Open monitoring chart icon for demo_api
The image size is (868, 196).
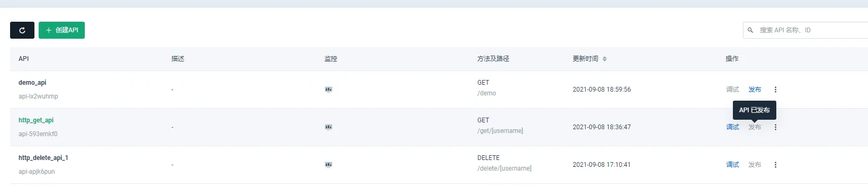point(329,90)
